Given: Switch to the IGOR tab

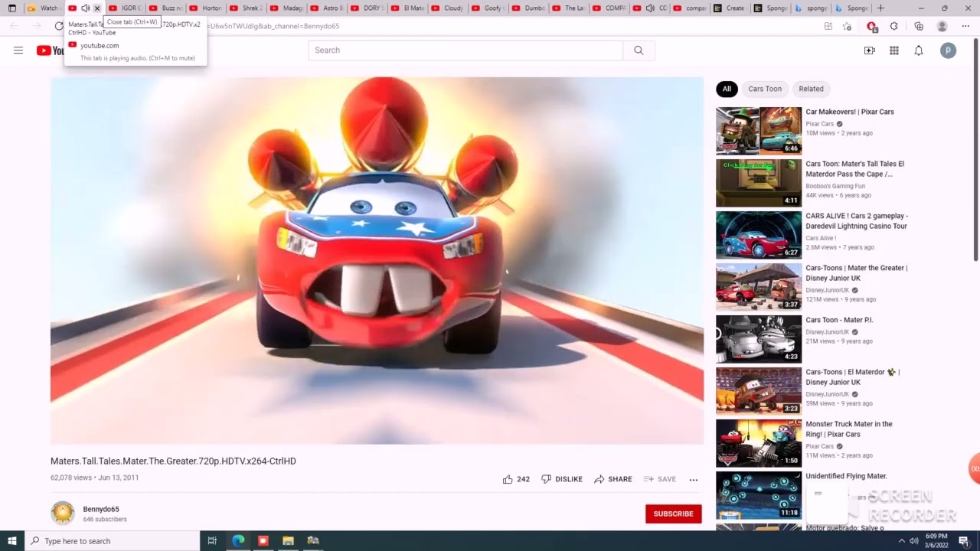Looking at the screenshot, I should tap(126, 8).
